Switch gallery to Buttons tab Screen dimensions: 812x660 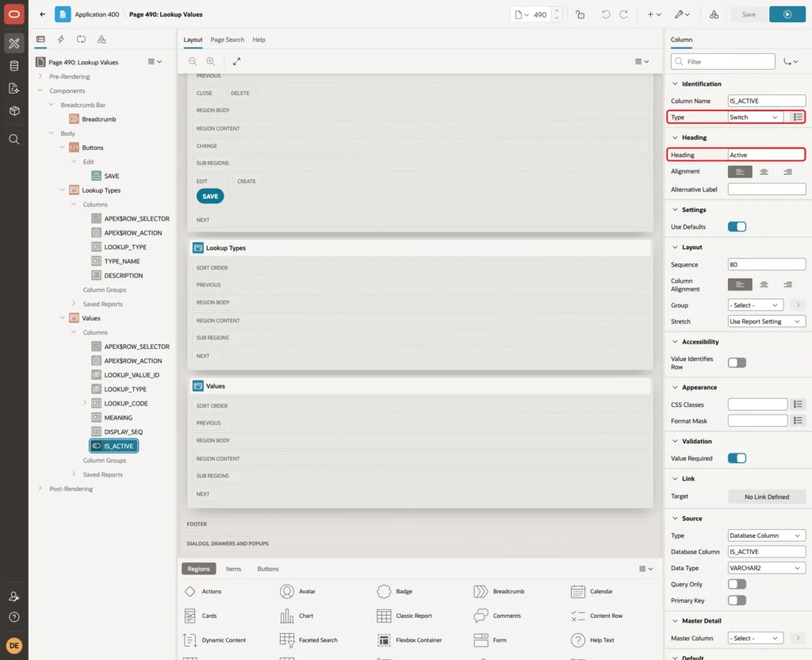click(x=268, y=569)
